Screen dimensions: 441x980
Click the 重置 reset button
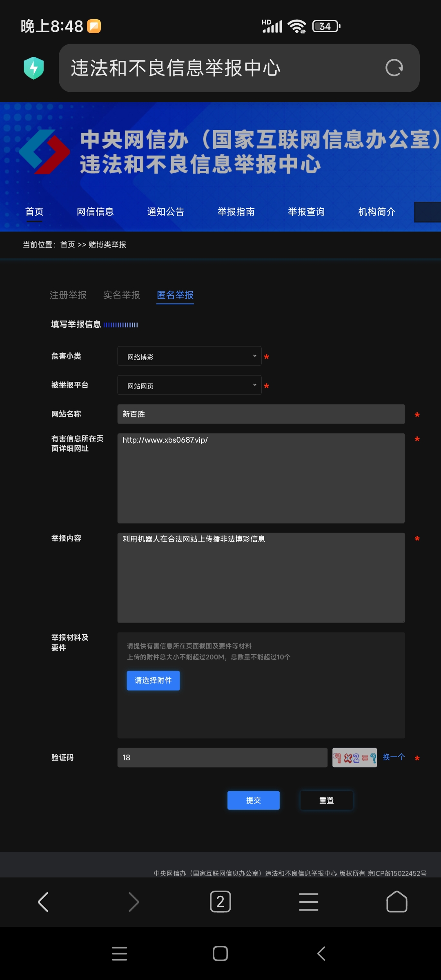click(327, 800)
